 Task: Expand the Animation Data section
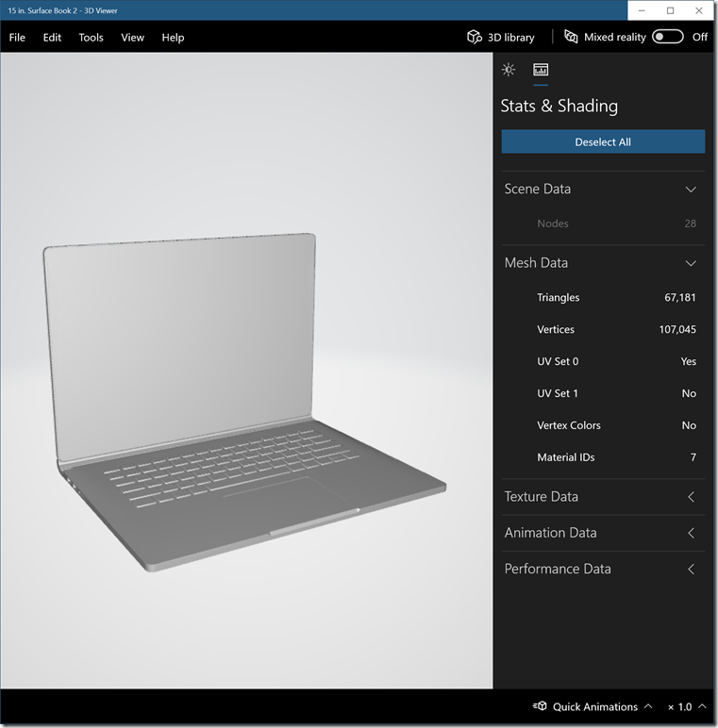click(691, 533)
